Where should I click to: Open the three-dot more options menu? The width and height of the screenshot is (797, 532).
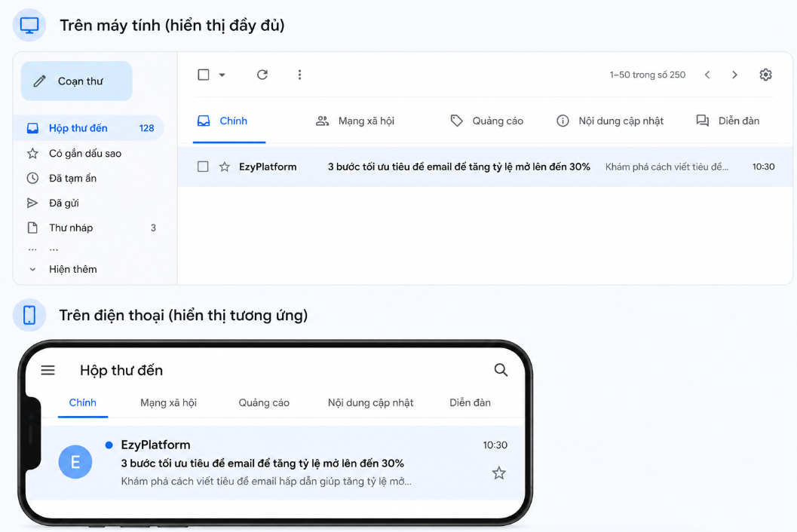[x=299, y=75]
